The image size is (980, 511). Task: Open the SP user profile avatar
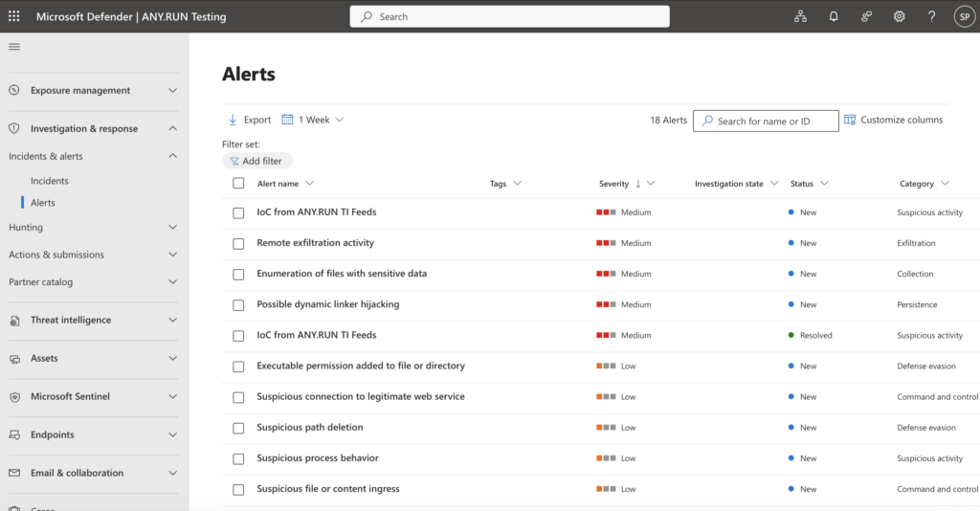click(964, 16)
